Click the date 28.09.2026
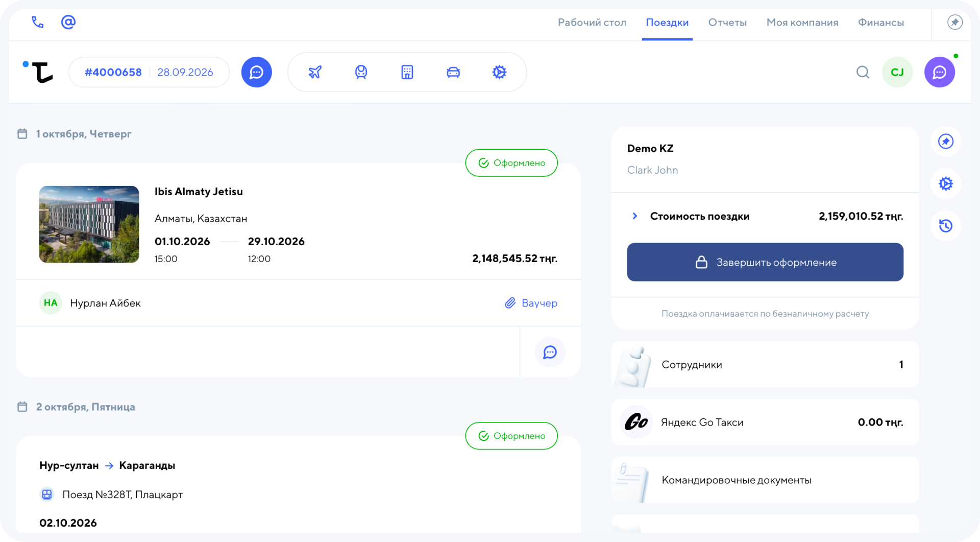The image size is (980, 542). tap(185, 72)
